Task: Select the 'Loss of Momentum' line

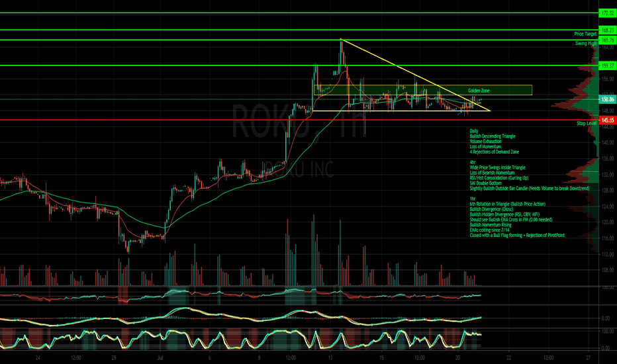Action: coord(485,146)
